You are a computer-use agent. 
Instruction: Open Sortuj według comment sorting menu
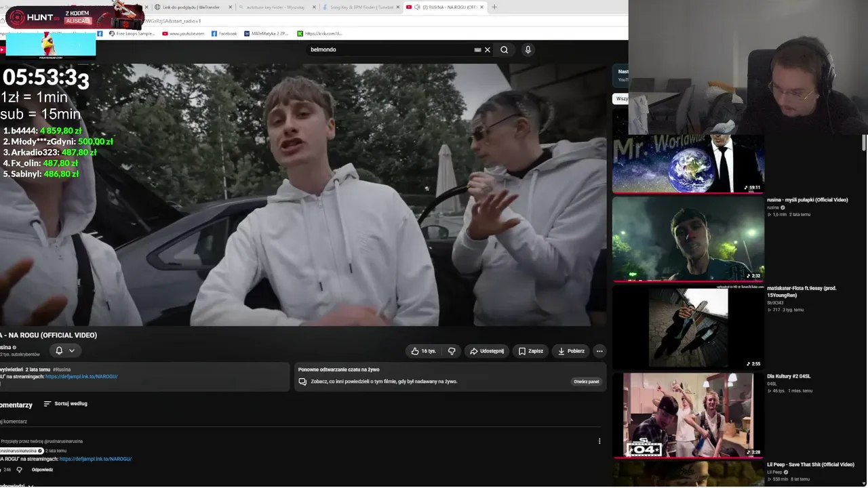(66, 404)
